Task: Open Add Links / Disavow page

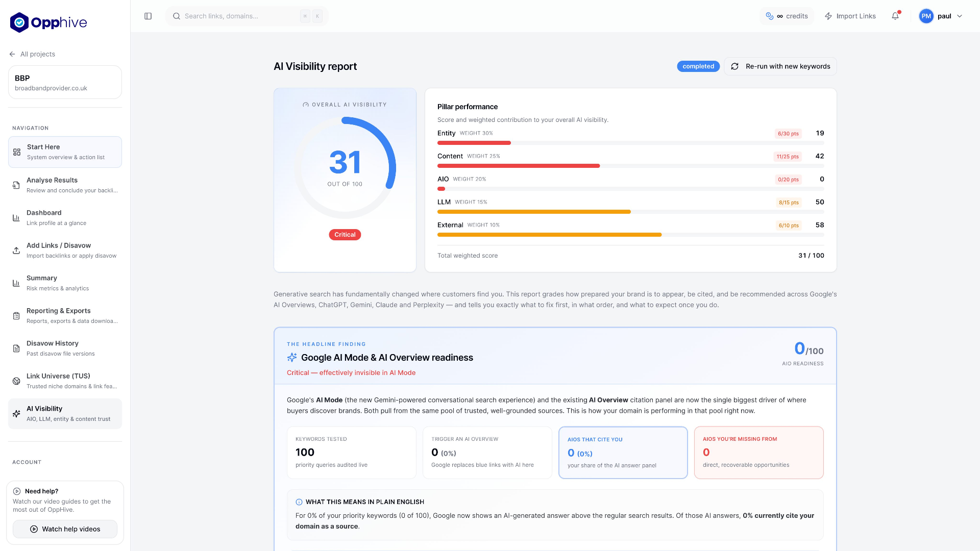Action: point(65,251)
